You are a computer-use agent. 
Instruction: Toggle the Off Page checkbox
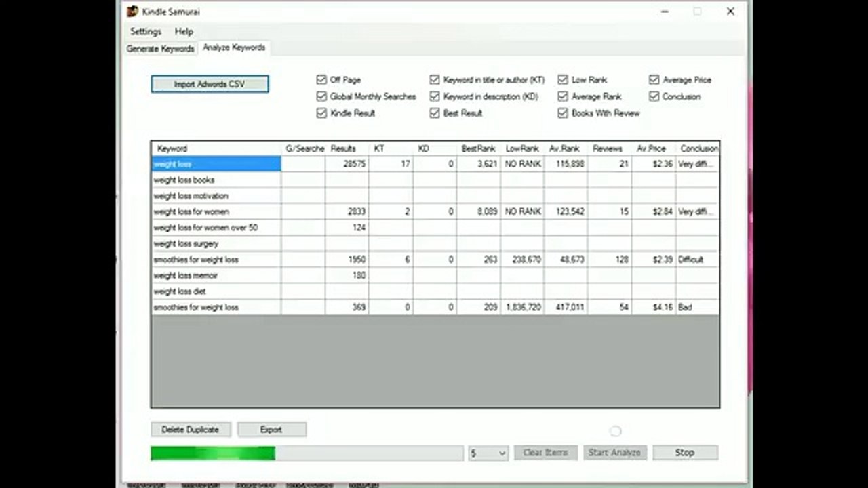[321, 80]
